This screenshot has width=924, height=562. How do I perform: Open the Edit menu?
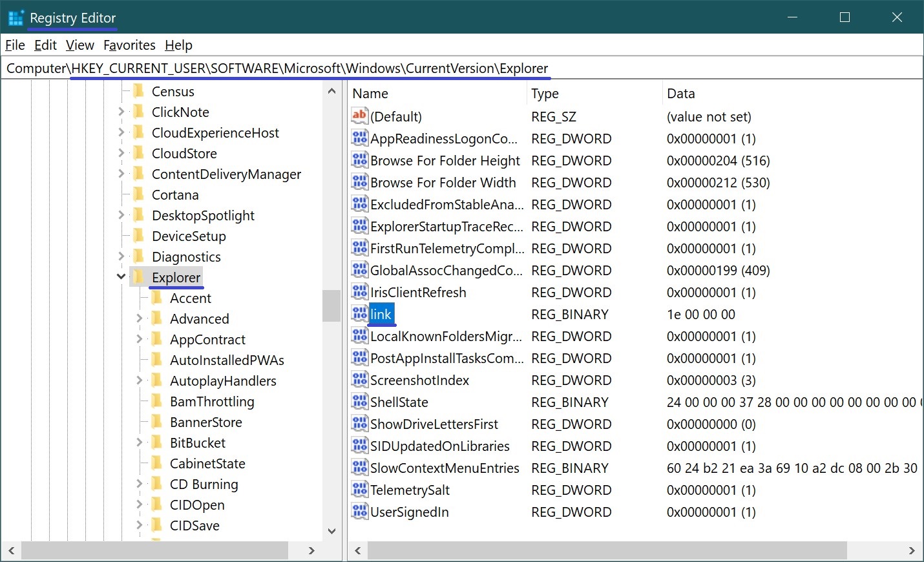[x=45, y=45]
